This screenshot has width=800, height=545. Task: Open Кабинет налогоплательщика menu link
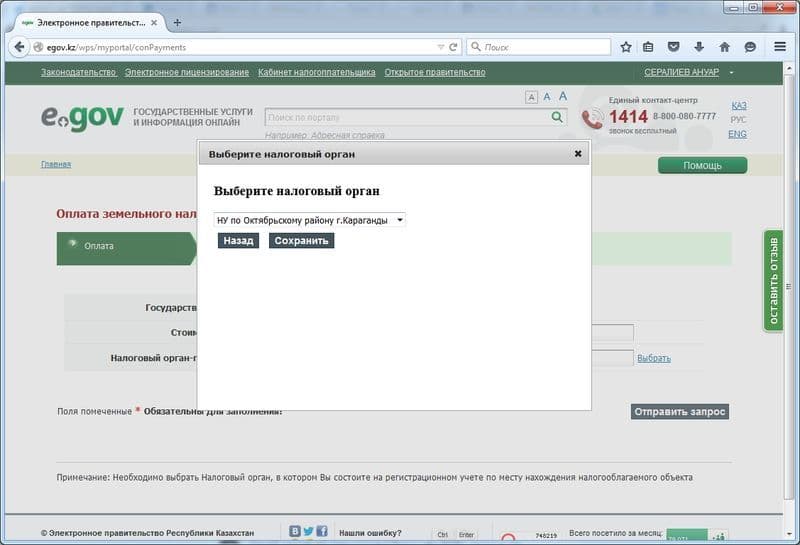point(316,72)
